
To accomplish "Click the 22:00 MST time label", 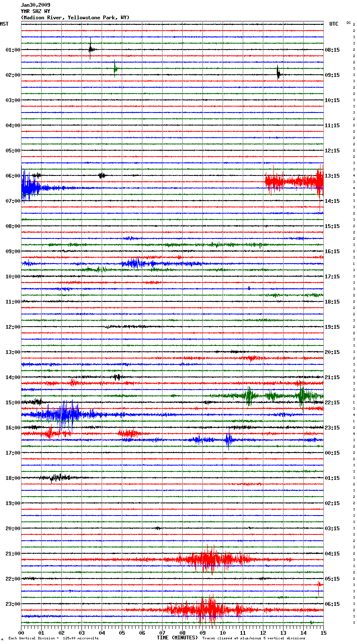I will (x=13, y=579).
